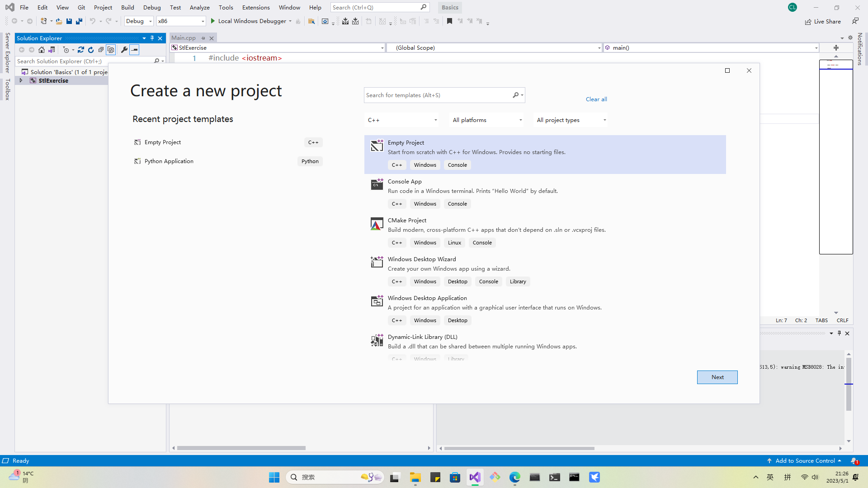Click Collapse All icon in Solution Explorer
Screen dimensions: 868x488
pyautogui.click(x=101, y=50)
